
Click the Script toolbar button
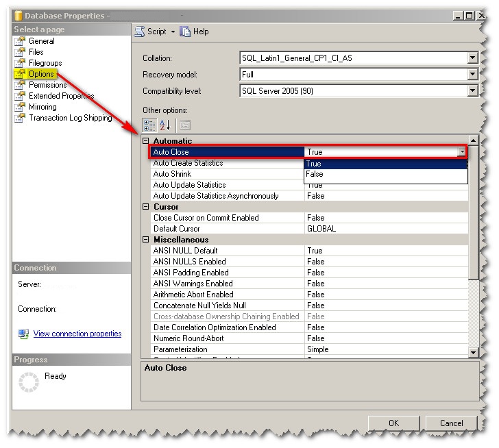tap(151, 32)
